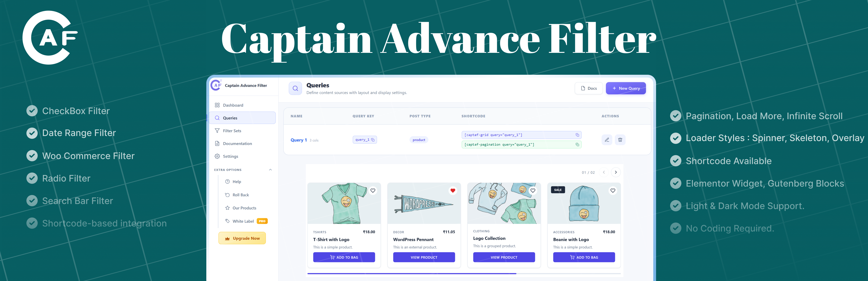868x281 pixels.
Task: Open the Docs button
Action: tap(589, 88)
